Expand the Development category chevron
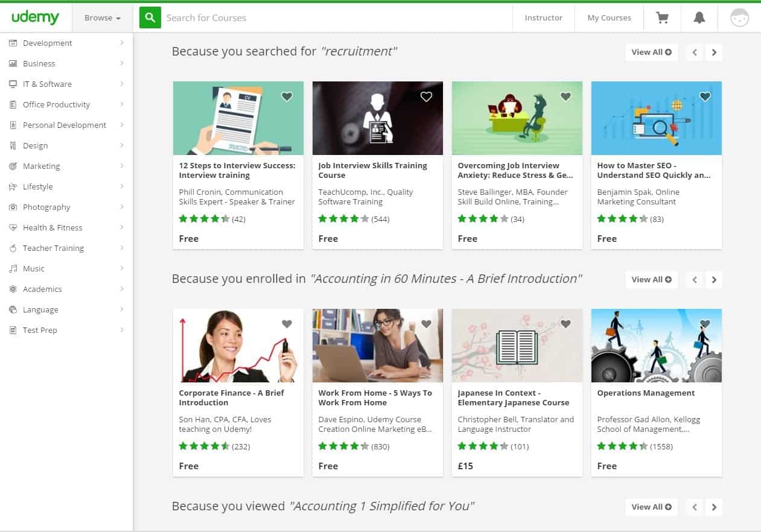Viewport: 761px width, 532px height. (122, 43)
